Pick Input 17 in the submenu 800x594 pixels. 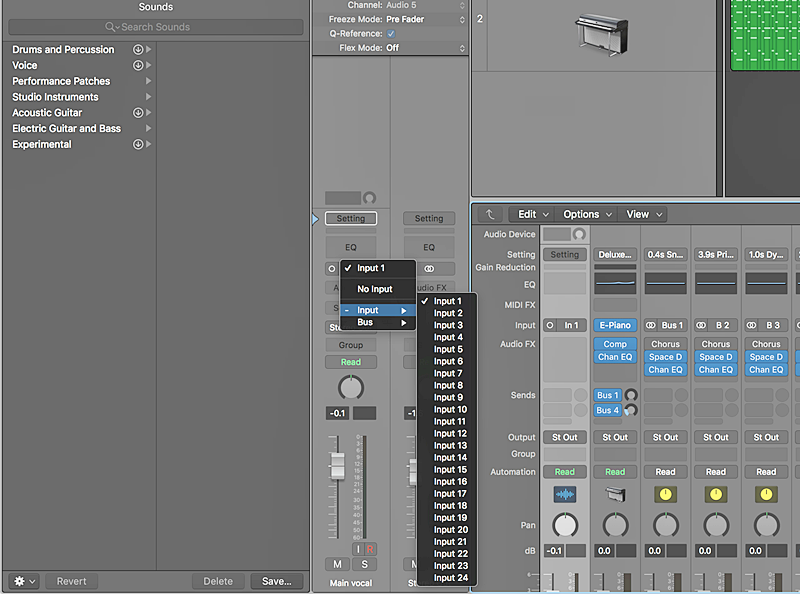coord(447,494)
